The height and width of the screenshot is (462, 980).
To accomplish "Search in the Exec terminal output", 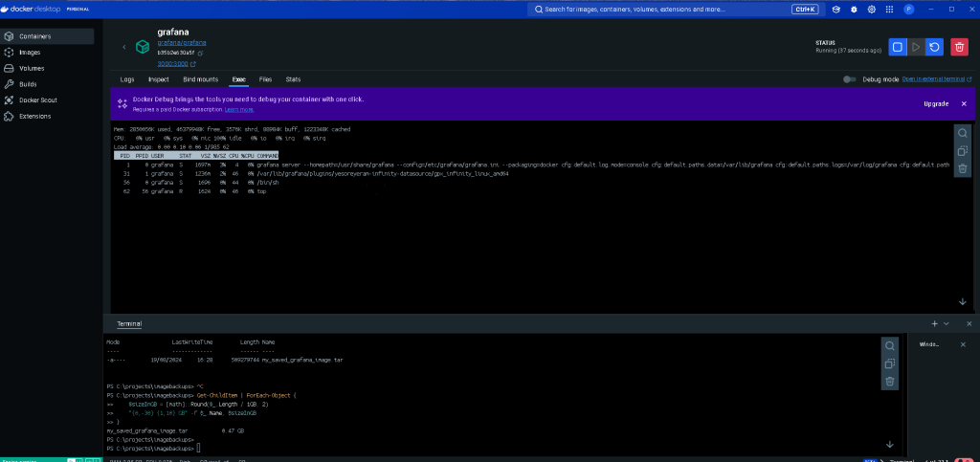I will coord(963,133).
